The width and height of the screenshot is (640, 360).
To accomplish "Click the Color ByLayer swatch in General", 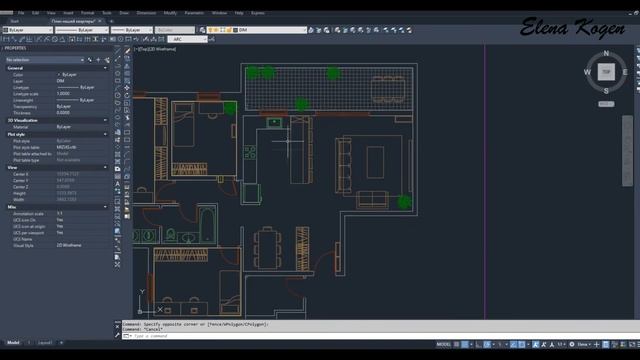I will click(58, 75).
